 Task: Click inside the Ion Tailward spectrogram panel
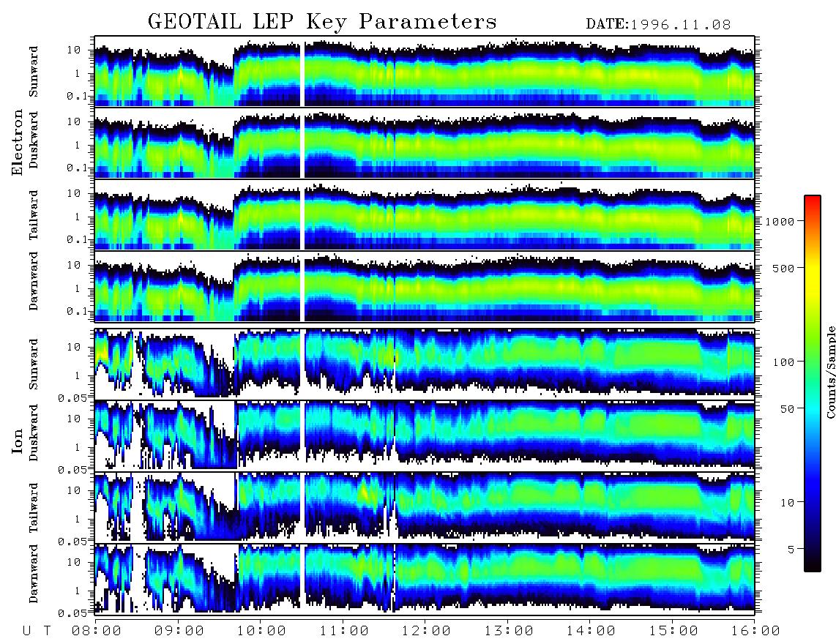click(425, 508)
